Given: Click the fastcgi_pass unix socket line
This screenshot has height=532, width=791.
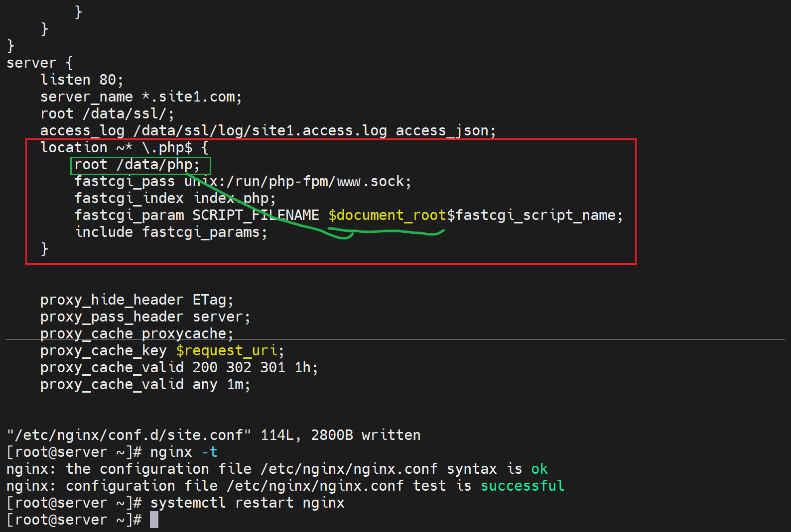Looking at the screenshot, I should [x=243, y=182].
